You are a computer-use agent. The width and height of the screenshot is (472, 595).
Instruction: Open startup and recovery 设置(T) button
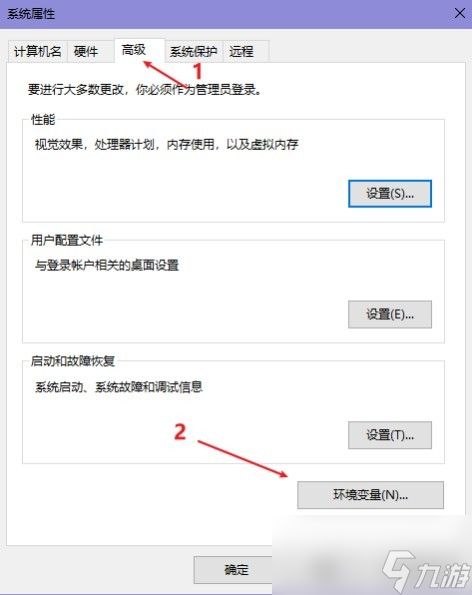[x=390, y=435]
